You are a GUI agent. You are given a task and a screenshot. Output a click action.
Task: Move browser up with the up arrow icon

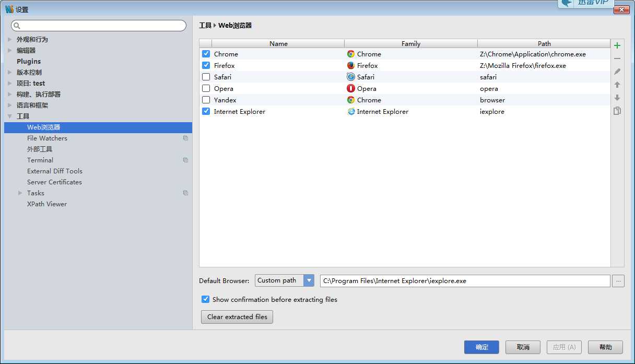tap(617, 85)
